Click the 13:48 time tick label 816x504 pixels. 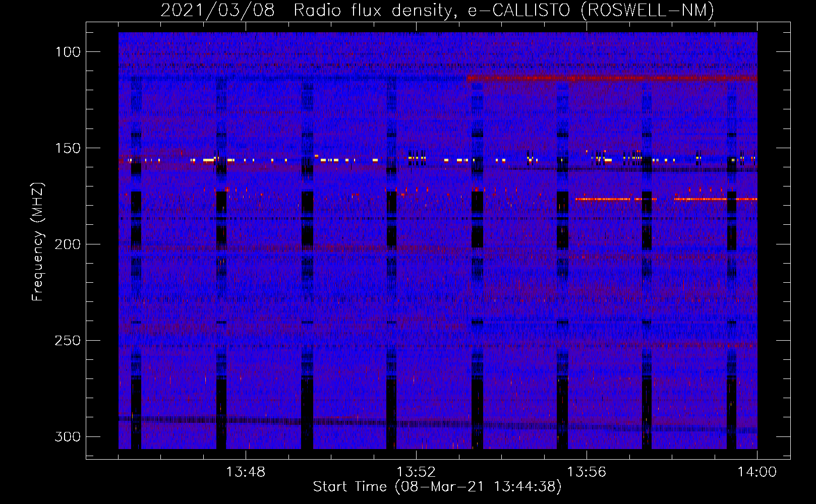tap(246, 472)
